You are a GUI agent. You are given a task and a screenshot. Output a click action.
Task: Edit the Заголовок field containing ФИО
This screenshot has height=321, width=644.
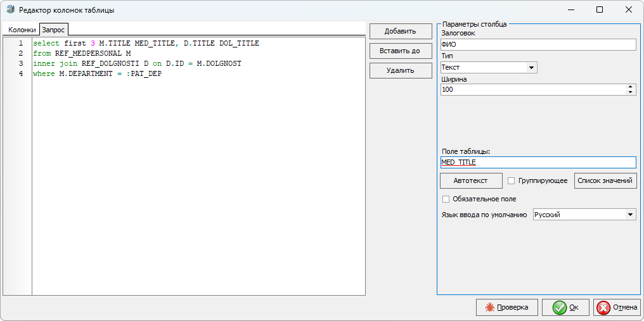point(538,44)
